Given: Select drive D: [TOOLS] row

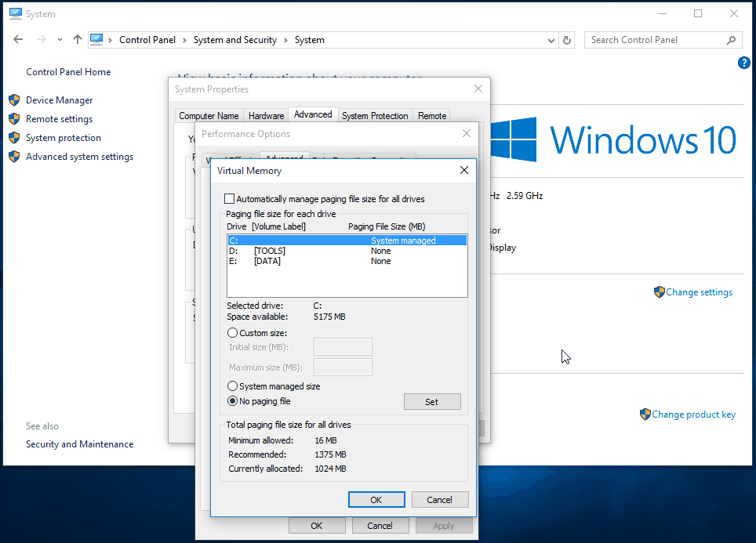Looking at the screenshot, I should [x=347, y=251].
